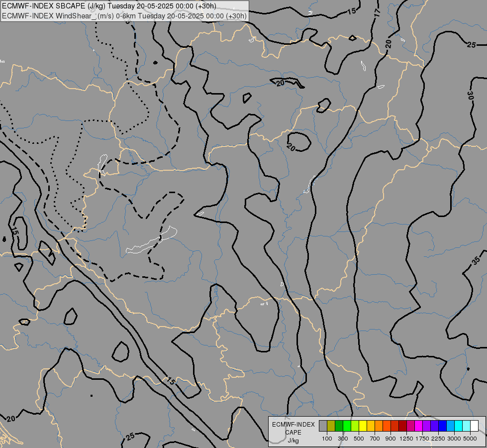Click the cyan swatch right of 3000
Viewport: 487px width, 448px height.
(459, 426)
